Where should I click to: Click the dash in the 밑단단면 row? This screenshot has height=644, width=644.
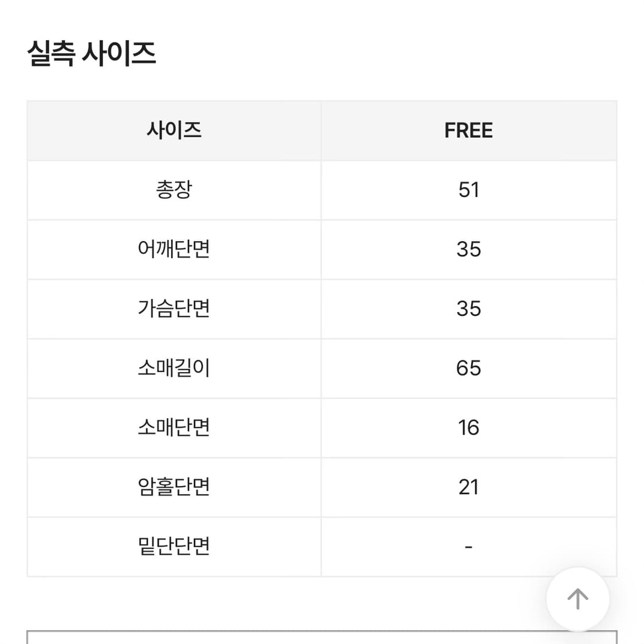(x=469, y=547)
